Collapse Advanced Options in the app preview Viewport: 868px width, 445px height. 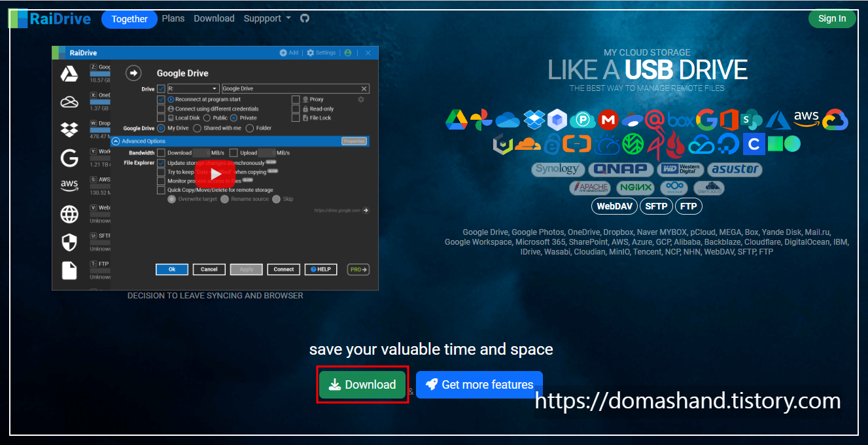(116, 141)
